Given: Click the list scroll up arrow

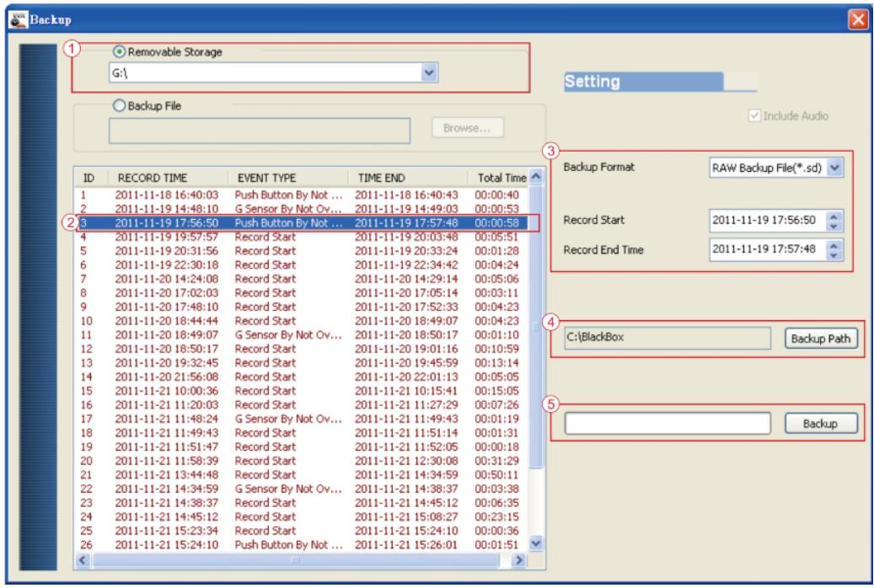Looking at the screenshot, I should click(536, 177).
